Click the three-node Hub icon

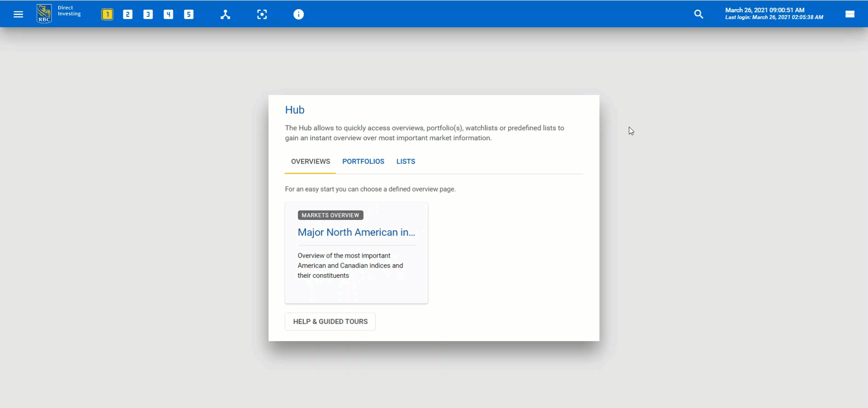point(225,15)
